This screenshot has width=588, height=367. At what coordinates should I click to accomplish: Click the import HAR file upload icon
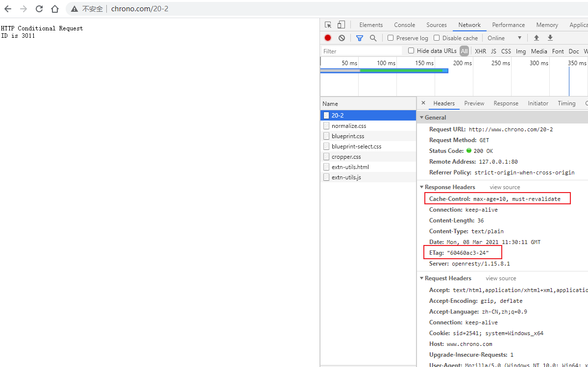point(537,38)
